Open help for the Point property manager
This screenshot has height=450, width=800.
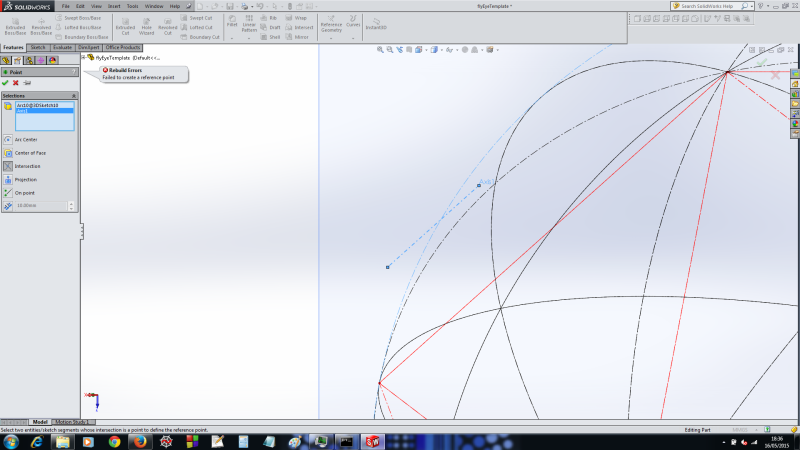[x=74, y=72]
